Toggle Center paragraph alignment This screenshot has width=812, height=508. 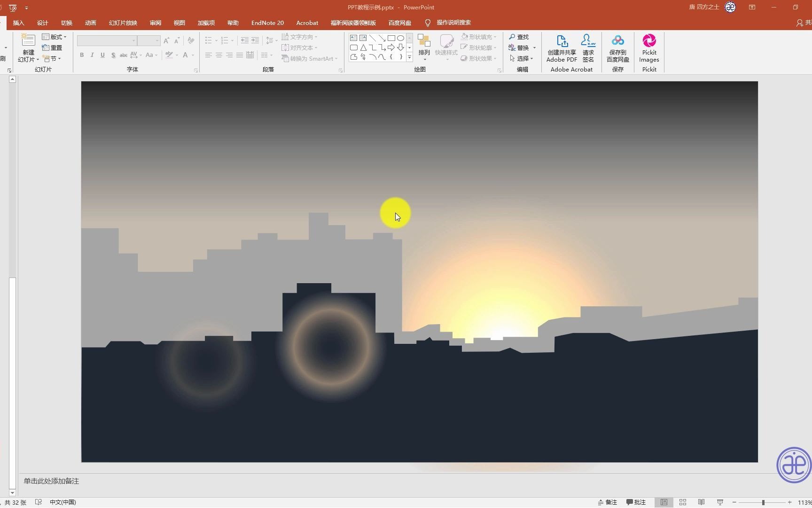point(219,55)
